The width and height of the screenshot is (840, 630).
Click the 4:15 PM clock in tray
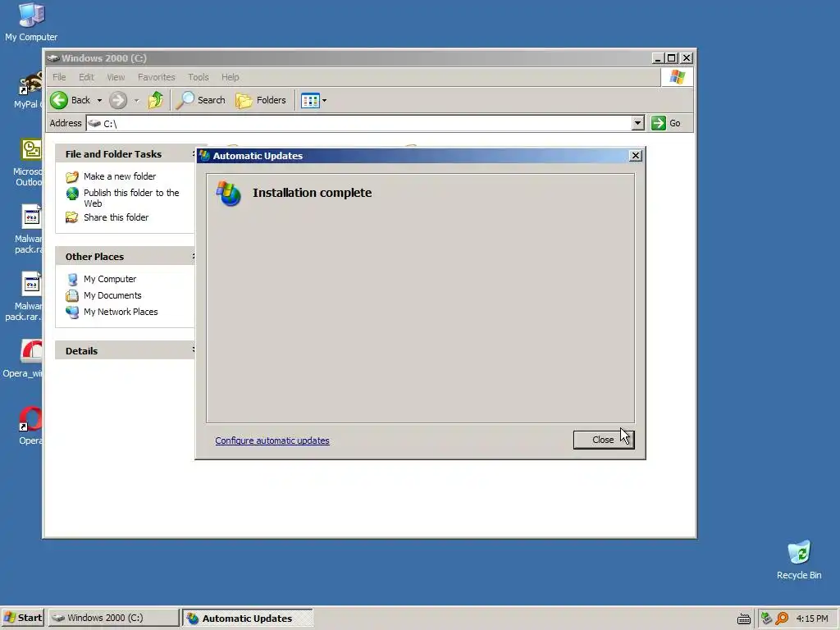[812, 619]
